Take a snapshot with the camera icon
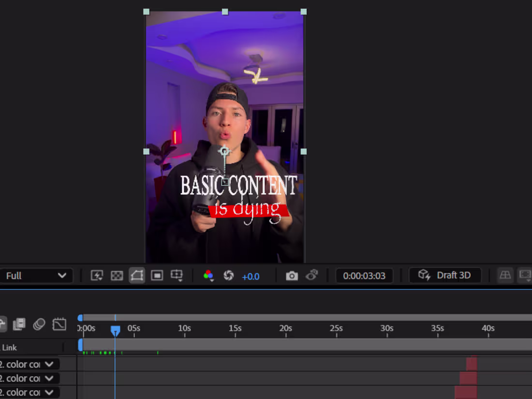This screenshot has height=399, width=532. [291, 275]
